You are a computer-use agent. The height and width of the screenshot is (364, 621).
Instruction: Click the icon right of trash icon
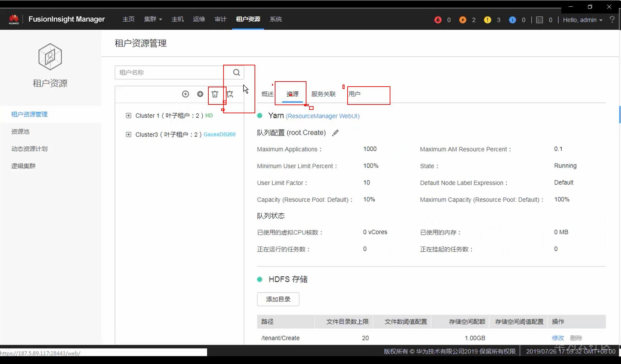[230, 94]
